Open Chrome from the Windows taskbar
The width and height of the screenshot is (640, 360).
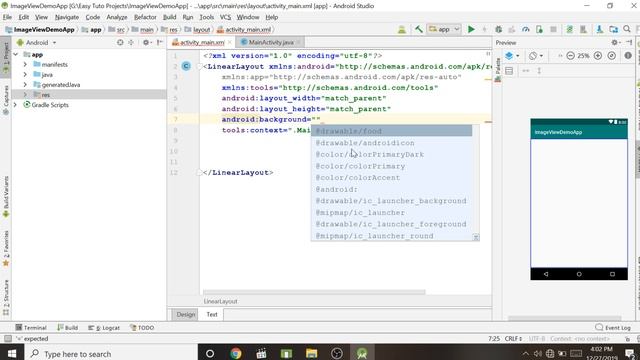pyautogui.click(x=236, y=353)
